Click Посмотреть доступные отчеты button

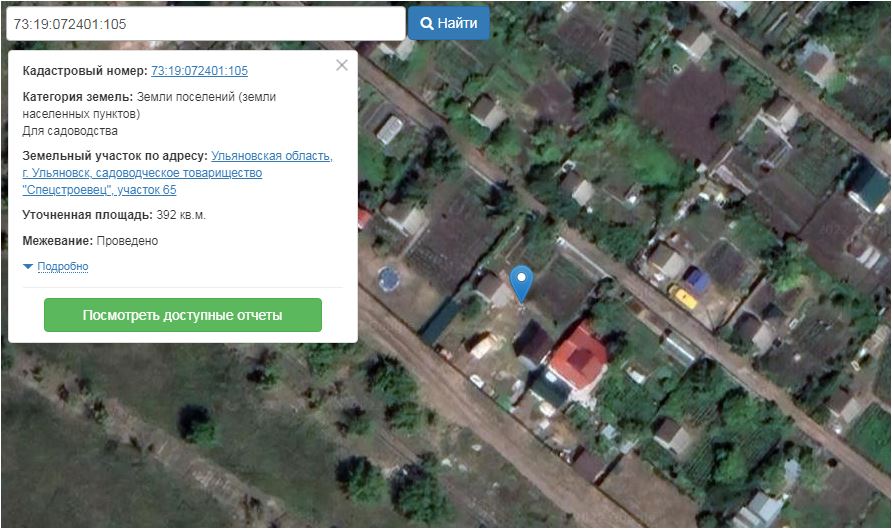tap(183, 315)
